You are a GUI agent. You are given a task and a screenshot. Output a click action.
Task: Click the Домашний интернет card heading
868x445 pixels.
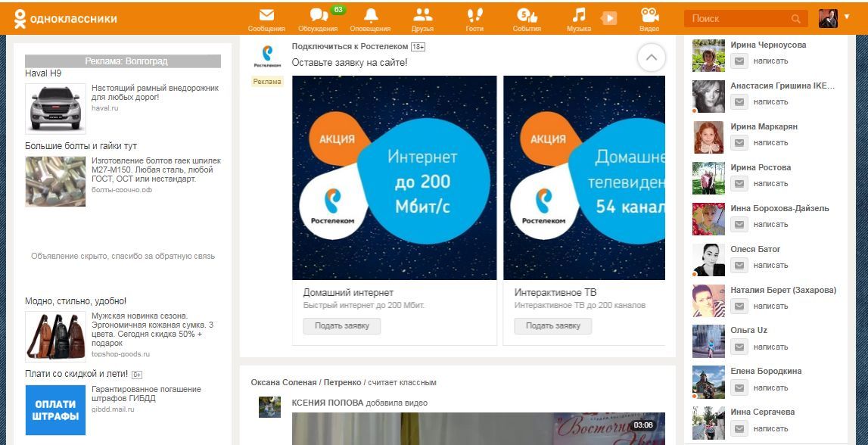click(x=348, y=292)
